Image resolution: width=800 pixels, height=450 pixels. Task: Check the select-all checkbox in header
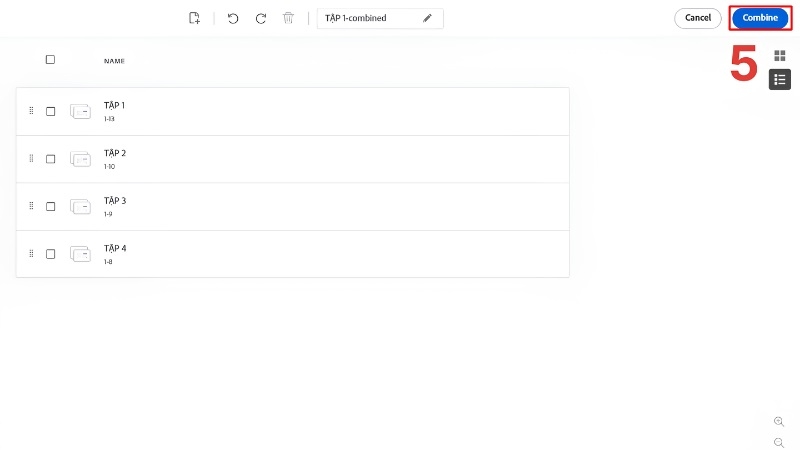(x=50, y=60)
